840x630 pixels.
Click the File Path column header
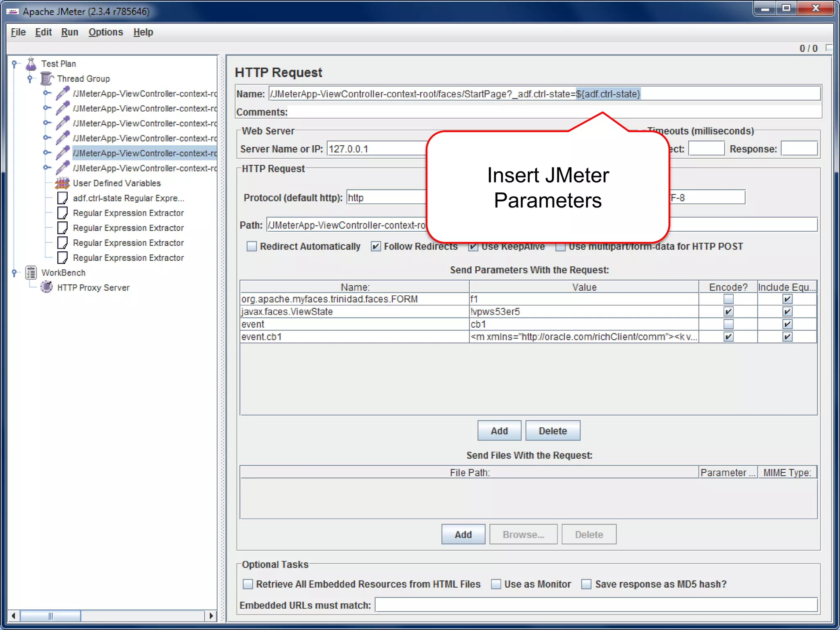pos(470,472)
